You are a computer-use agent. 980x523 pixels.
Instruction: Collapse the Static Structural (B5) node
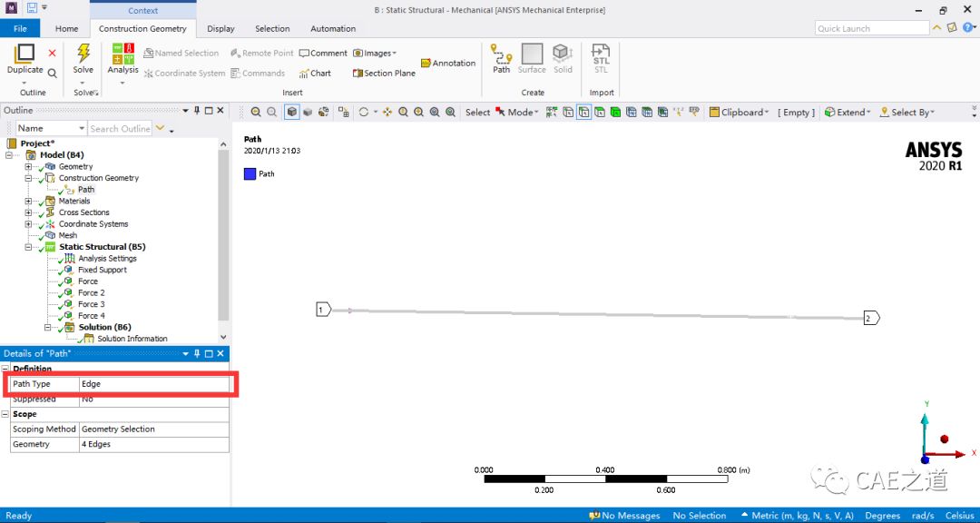point(29,247)
